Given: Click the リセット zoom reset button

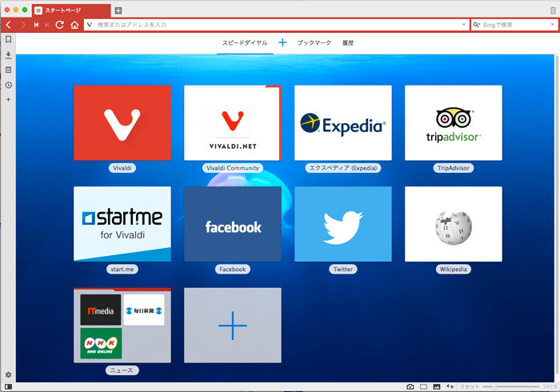Looking at the screenshot, I should 470,386.
